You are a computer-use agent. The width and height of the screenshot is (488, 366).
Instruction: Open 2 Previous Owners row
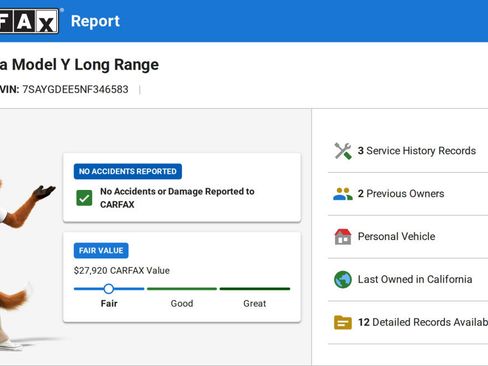click(x=408, y=194)
